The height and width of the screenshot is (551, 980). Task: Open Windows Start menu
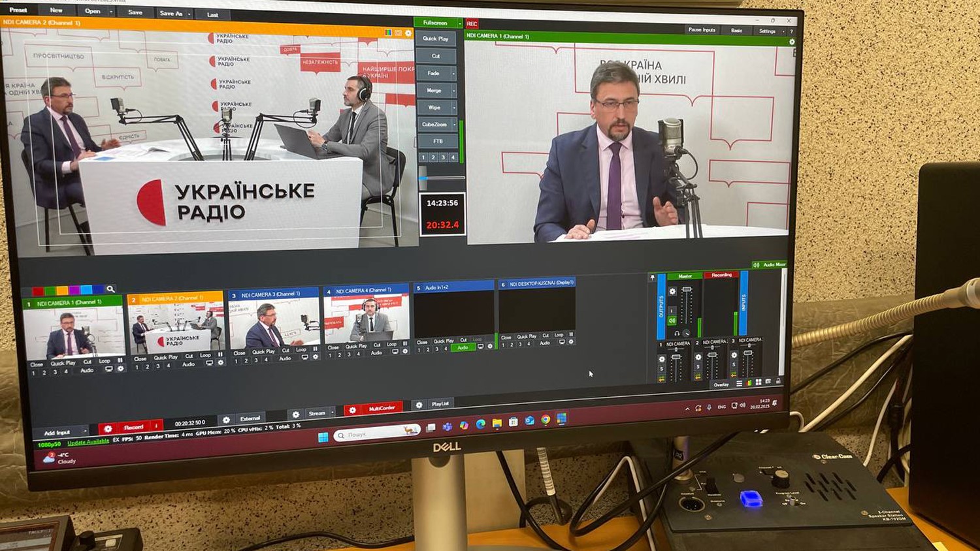323,437
